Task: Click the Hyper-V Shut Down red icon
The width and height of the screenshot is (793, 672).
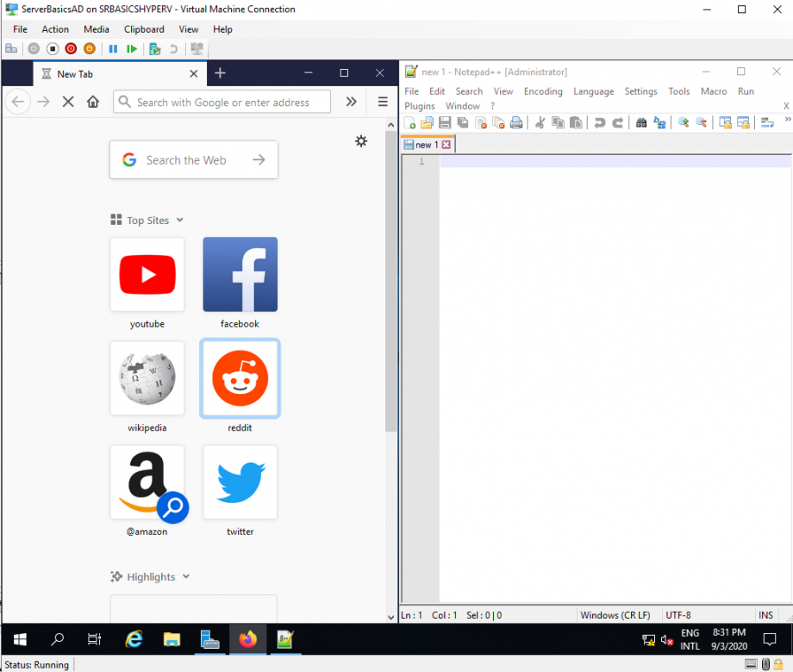Action: (71, 49)
